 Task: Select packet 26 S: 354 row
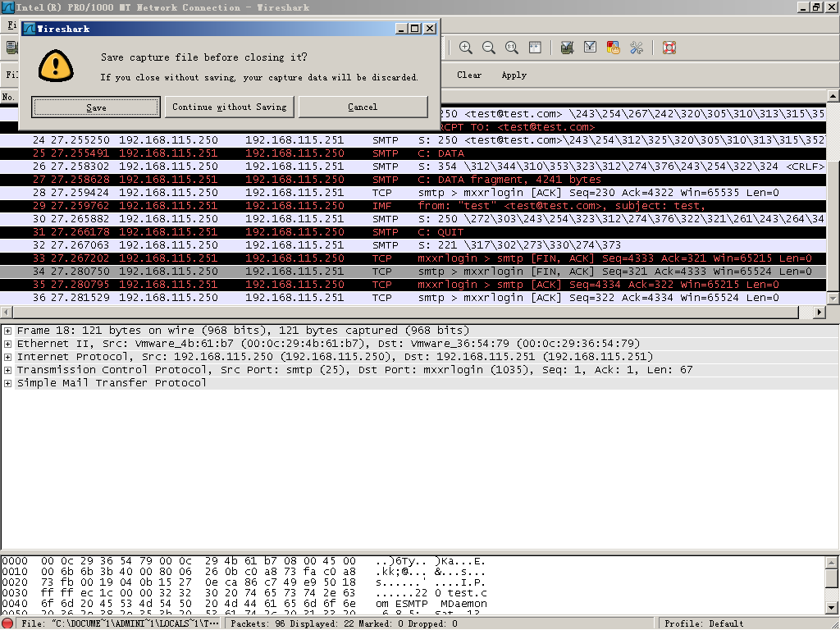click(x=413, y=167)
